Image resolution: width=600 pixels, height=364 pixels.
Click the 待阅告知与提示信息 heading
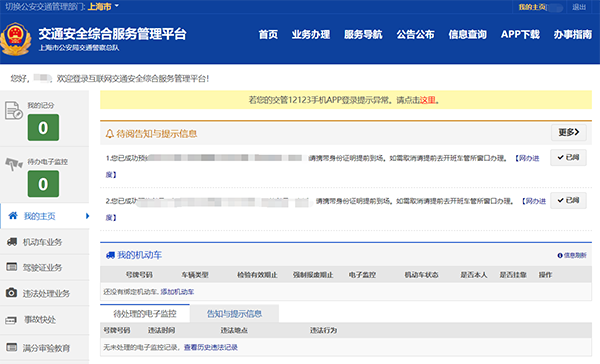coord(157,134)
